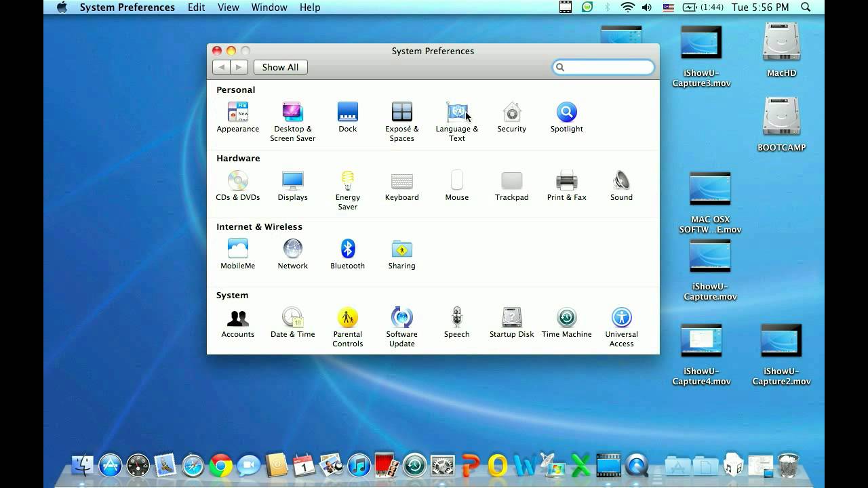The image size is (868, 488).
Task: Open the App Store from the Dock
Action: 110,465
